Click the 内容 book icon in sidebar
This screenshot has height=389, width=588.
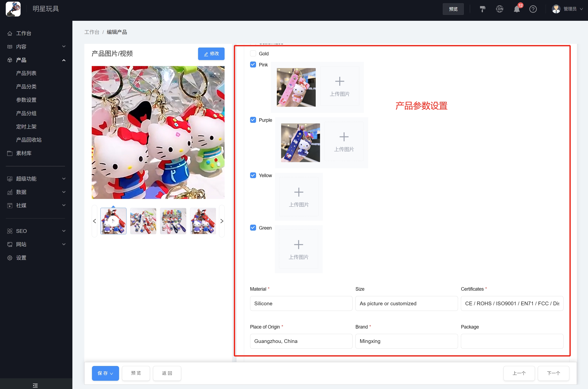click(x=10, y=47)
